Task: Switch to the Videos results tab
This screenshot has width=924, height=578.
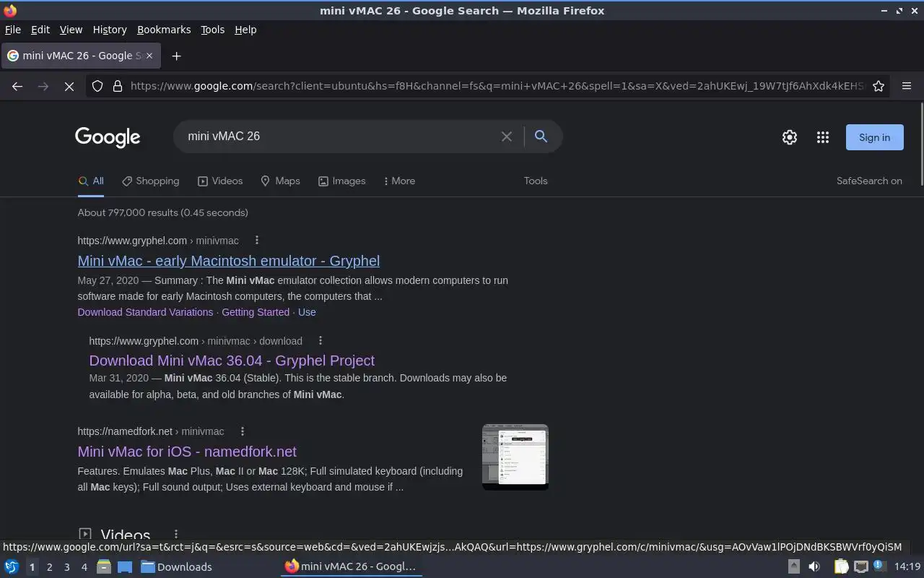Action: 220,181
